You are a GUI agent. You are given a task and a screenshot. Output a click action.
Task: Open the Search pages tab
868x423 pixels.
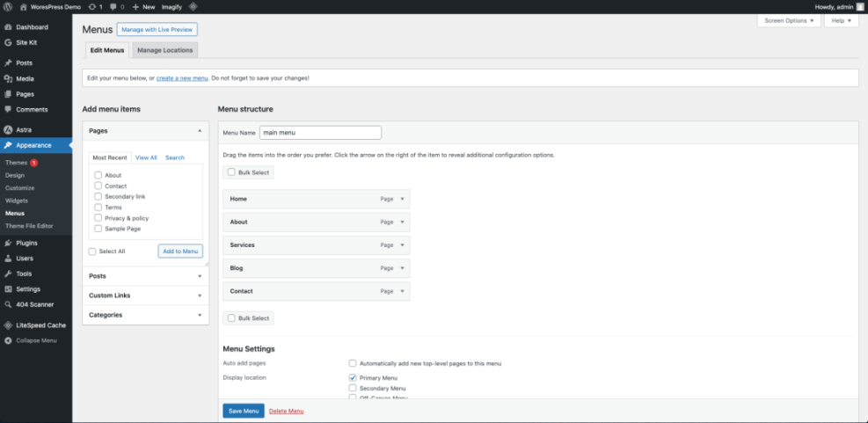tap(175, 157)
